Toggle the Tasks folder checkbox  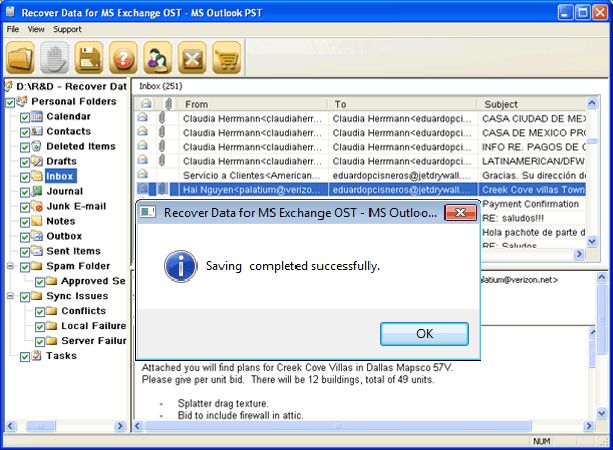point(25,356)
